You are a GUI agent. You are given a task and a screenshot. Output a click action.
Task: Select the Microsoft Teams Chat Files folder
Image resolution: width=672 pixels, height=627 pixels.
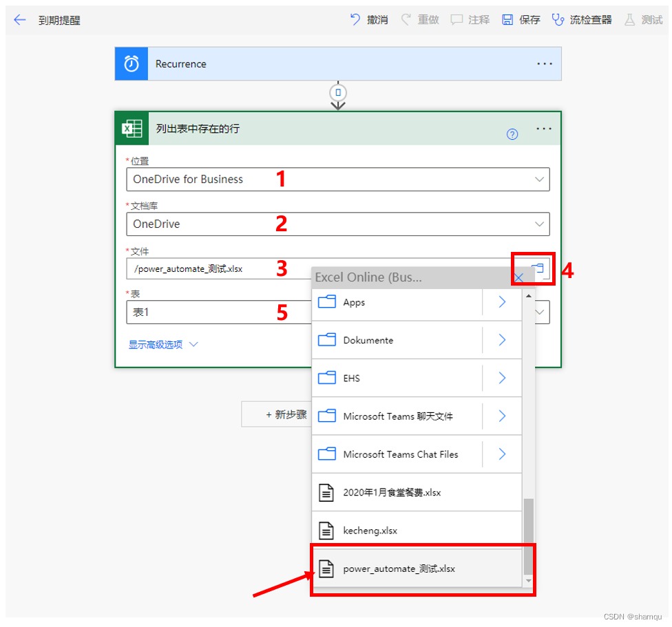click(397, 454)
